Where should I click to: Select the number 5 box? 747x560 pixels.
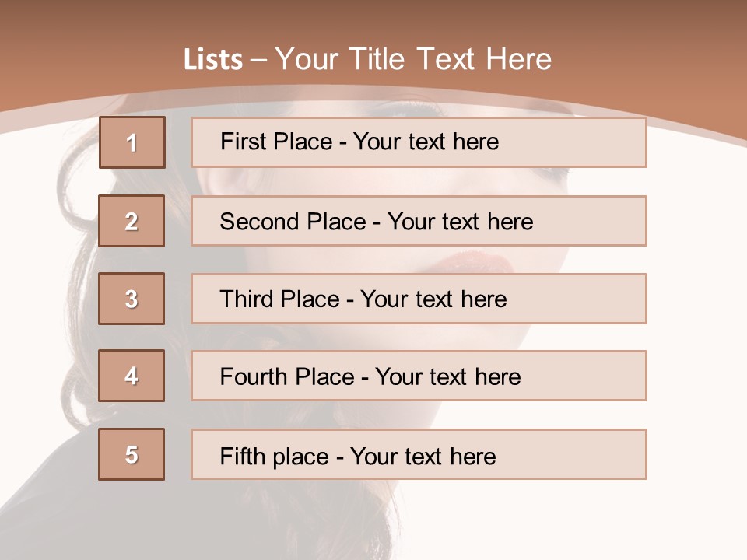click(x=132, y=454)
